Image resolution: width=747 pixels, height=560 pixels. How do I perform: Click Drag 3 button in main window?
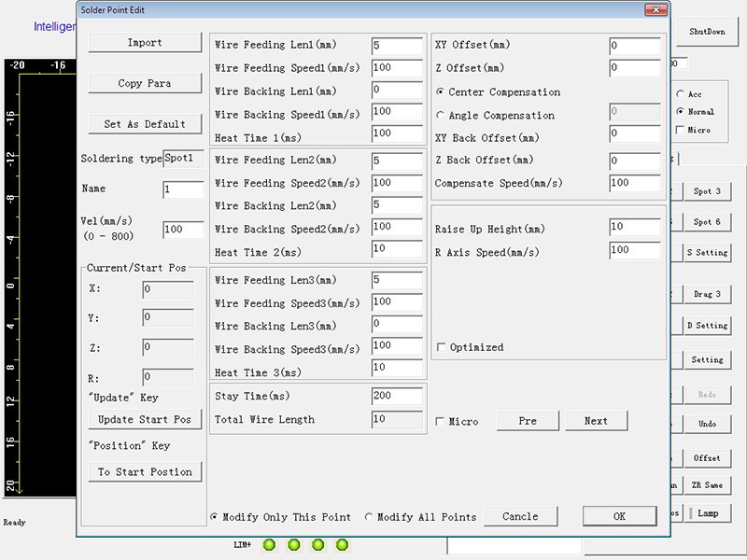pos(708,294)
